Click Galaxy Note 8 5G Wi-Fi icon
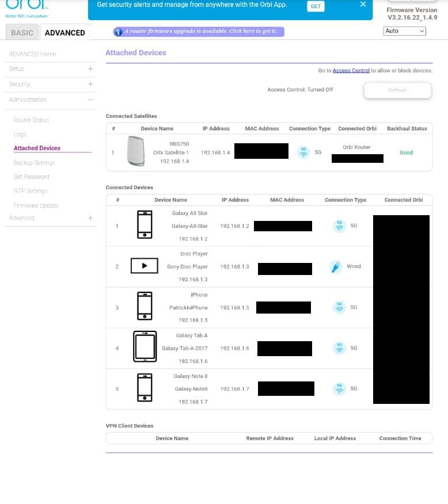 tap(339, 389)
